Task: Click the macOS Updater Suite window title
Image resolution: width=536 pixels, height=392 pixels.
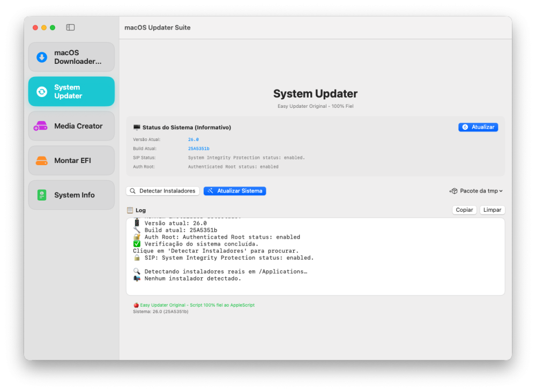Action: tap(158, 28)
